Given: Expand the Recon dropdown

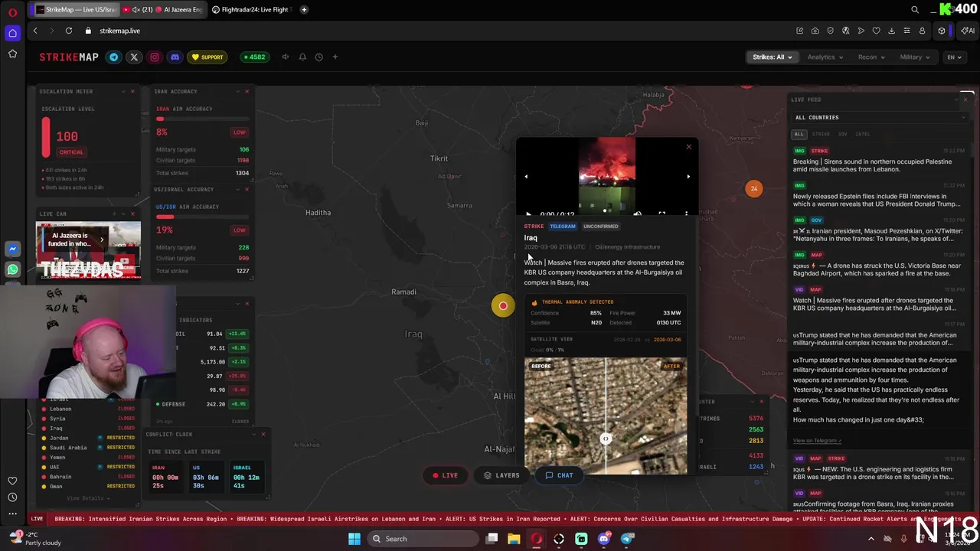Looking at the screenshot, I should pyautogui.click(x=871, y=57).
